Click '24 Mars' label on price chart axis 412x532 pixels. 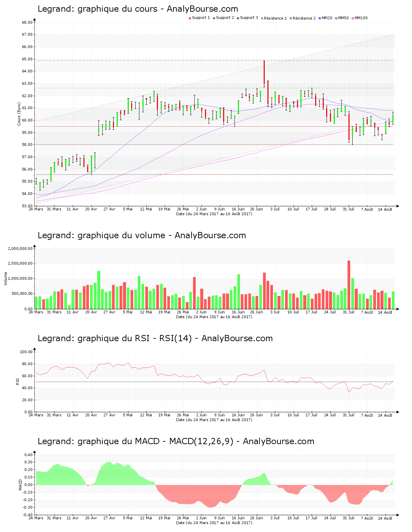coord(36,209)
